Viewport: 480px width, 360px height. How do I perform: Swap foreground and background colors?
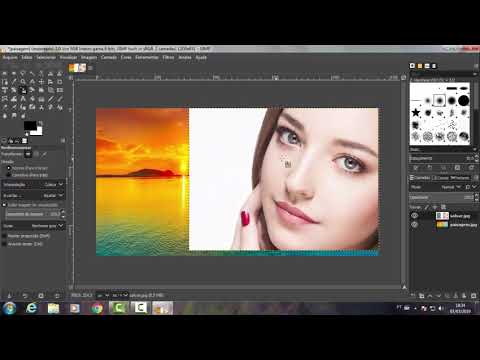tap(40, 123)
